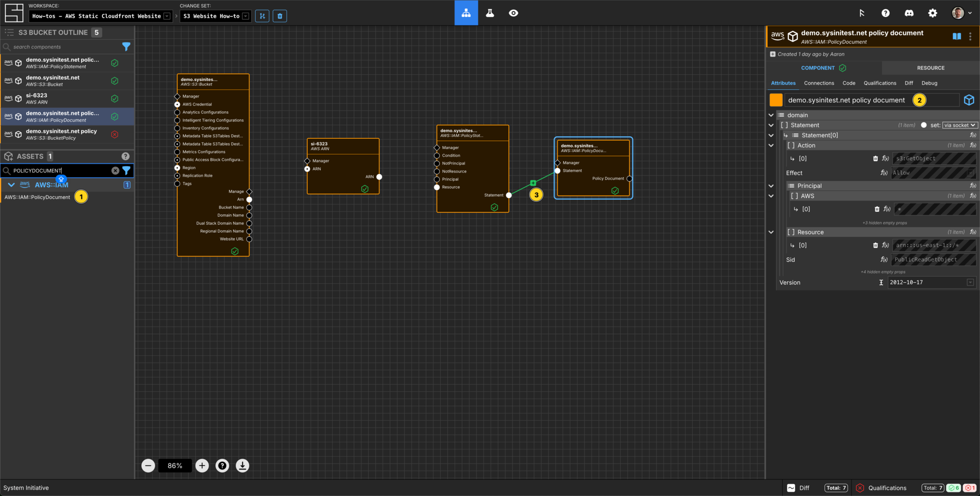Click the Statement set indicator dot
The image size is (980, 496).
[923, 125]
